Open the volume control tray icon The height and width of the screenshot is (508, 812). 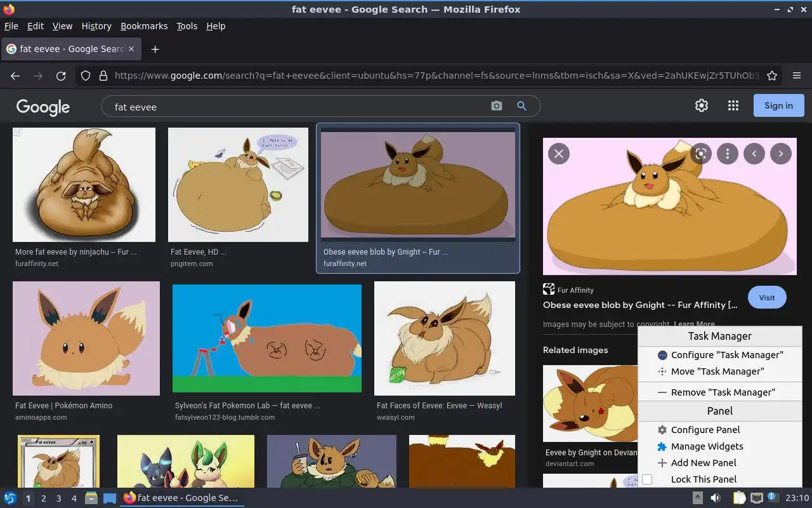715,498
